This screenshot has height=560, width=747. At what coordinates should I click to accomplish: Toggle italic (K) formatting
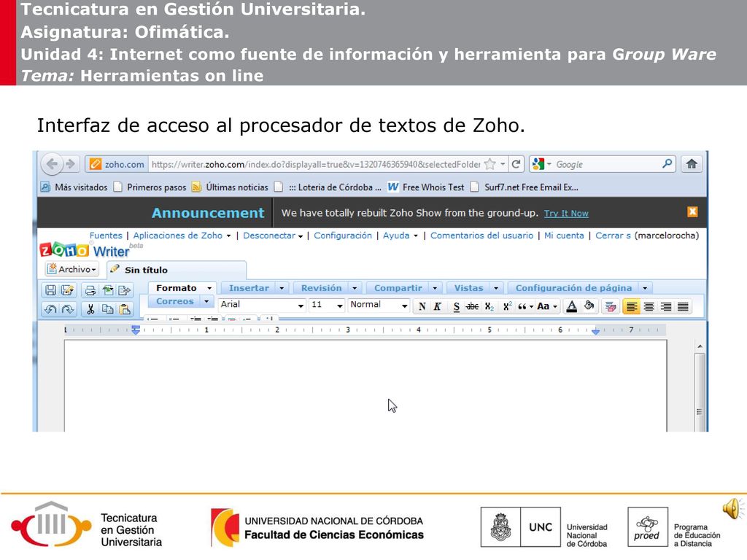click(438, 306)
